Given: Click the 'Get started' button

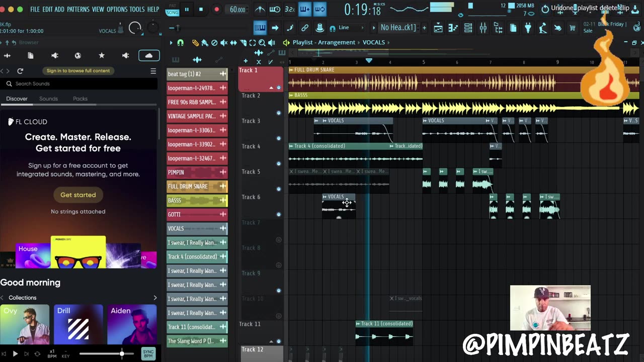Looking at the screenshot, I should point(78,195).
